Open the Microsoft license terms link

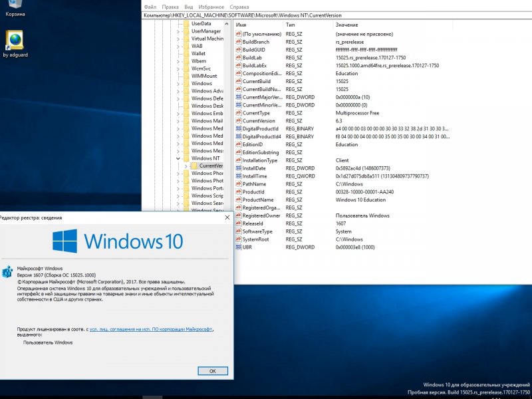click(152, 329)
